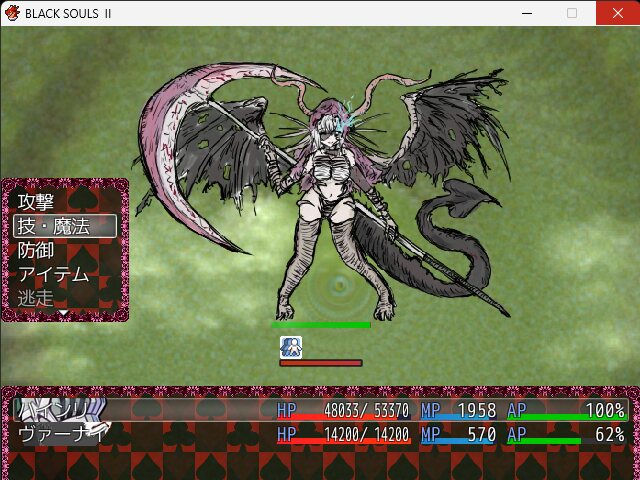Click ヴァーナイ's AP value 62%
640x480 pixels.
[x=610, y=435]
